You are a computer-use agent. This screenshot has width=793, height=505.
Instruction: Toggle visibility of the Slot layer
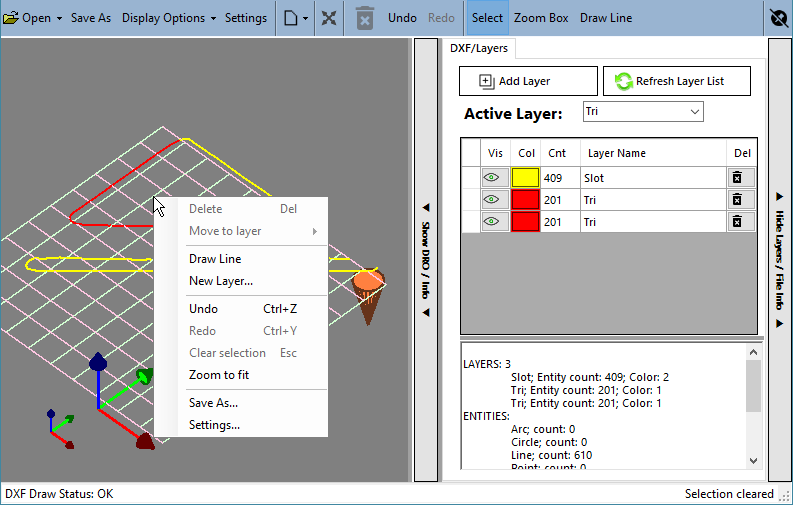495,178
